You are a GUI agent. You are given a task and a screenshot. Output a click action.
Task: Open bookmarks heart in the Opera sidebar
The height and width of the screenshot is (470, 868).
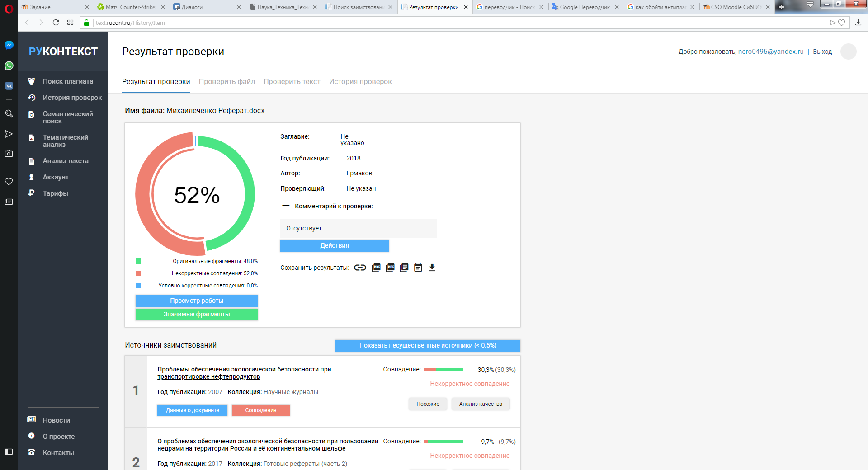pyautogui.click(x=9, y=181)
